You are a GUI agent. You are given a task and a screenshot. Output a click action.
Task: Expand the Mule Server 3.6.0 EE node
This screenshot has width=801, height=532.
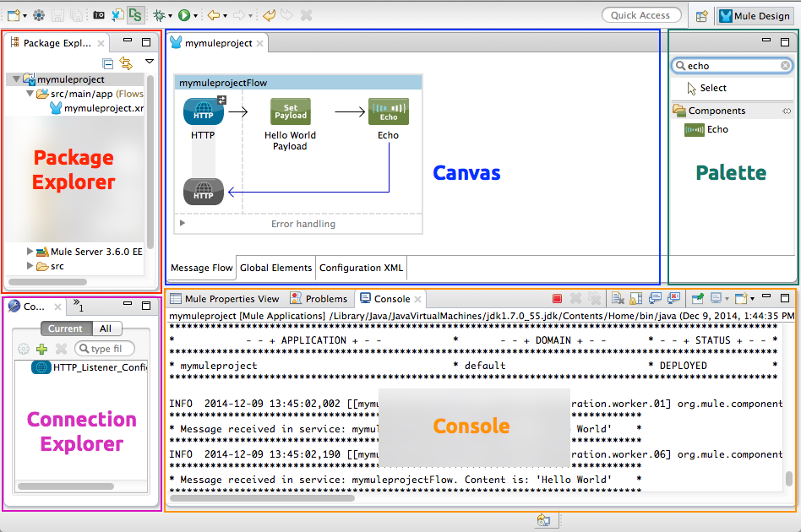tap(30, 252)
